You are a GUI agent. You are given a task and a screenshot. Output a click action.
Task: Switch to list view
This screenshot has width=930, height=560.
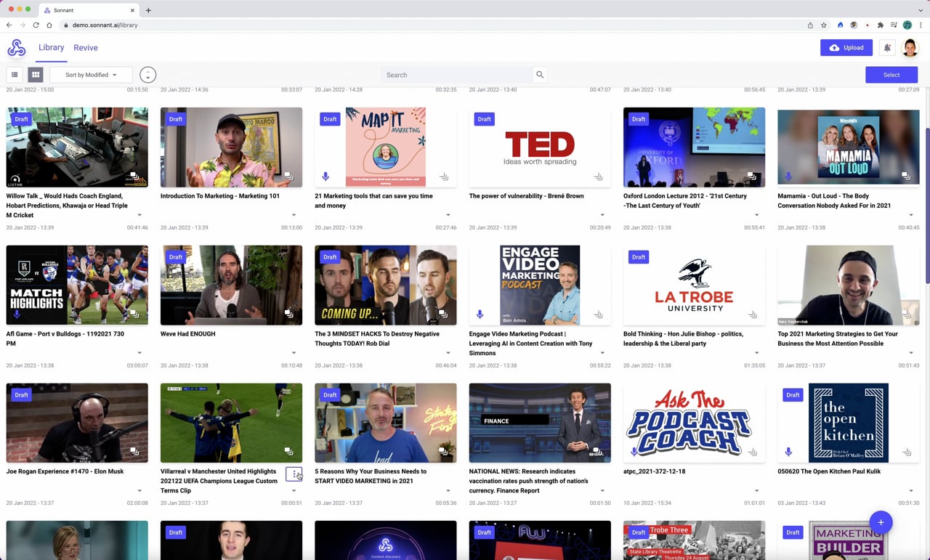point(14,75)
